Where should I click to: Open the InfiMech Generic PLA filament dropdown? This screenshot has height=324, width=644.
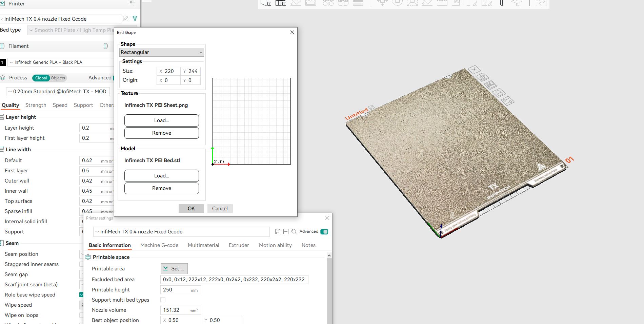coord(61,62)
